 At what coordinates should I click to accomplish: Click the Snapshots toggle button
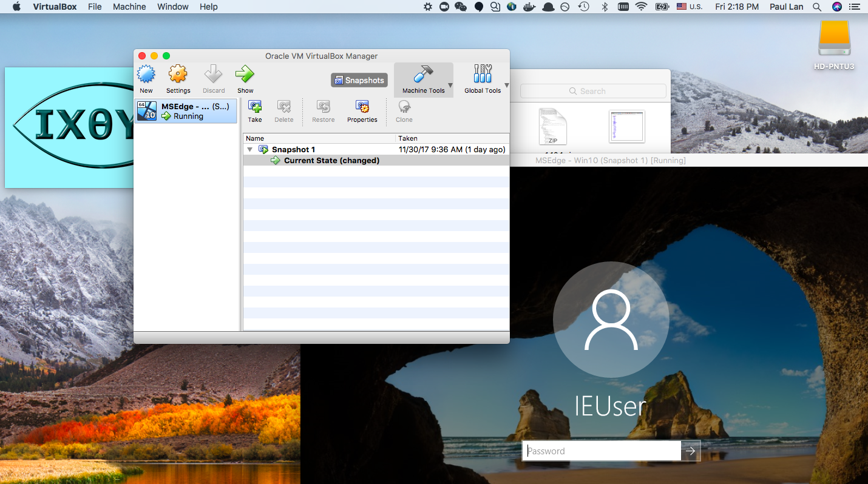359,80
